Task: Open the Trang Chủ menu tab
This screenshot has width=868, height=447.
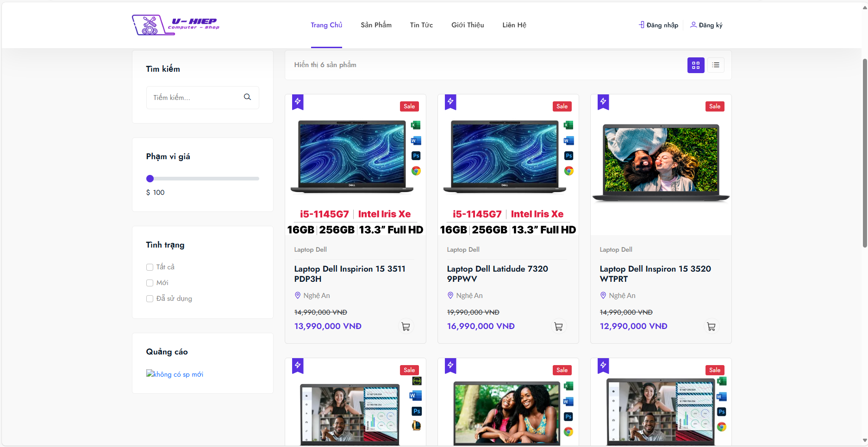Action: pos(326,25)
